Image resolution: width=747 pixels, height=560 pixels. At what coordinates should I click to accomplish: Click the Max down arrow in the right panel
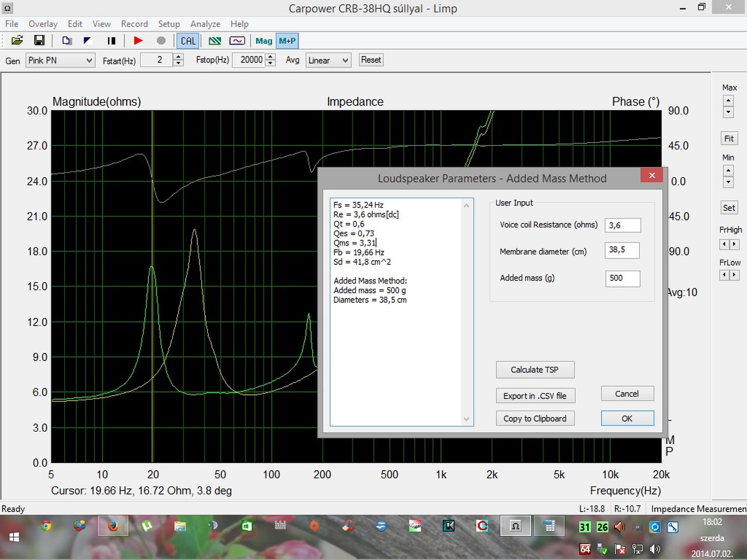click(x=728, y=112)
